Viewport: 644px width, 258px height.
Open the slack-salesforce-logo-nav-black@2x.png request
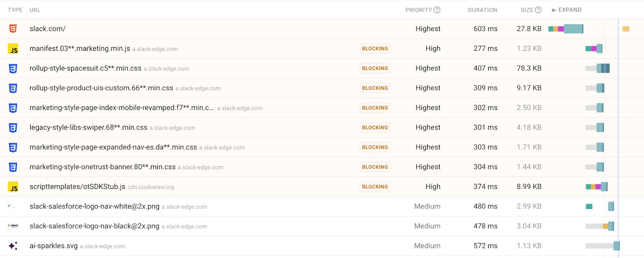click(x=94, y=226)
